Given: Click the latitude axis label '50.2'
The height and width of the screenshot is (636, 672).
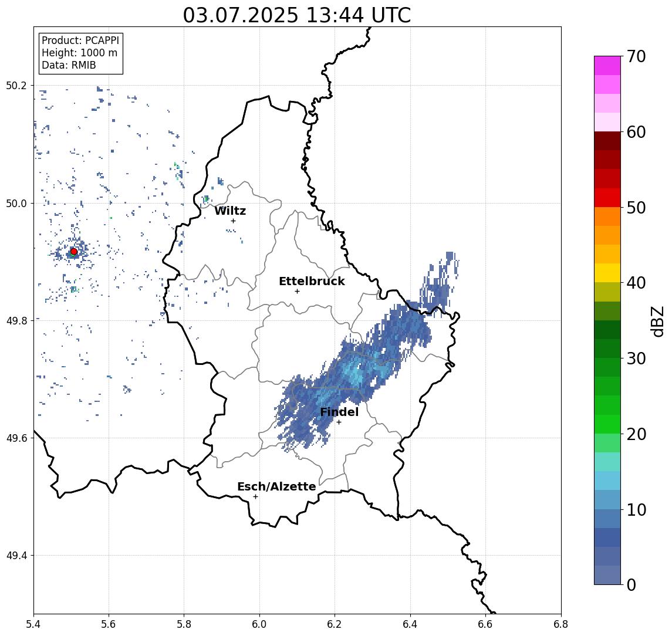Looking at the screenshot, I should click(x=16, y=85).
